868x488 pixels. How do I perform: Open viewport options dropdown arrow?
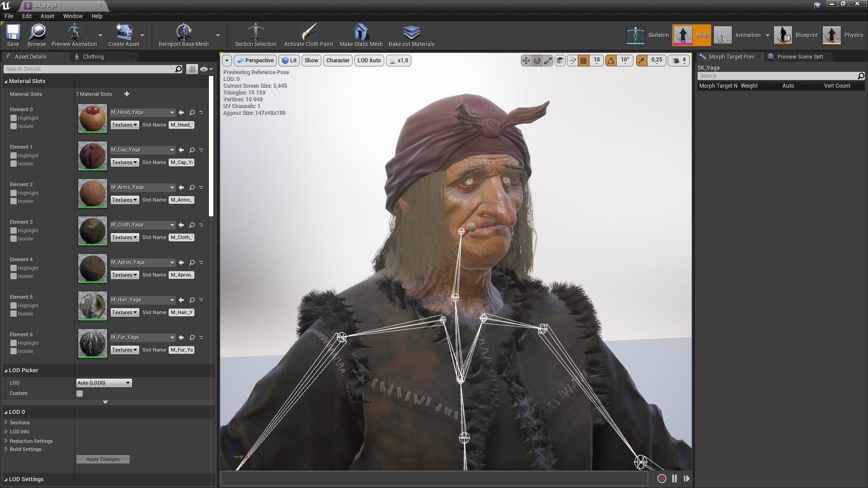click(227, 61)
